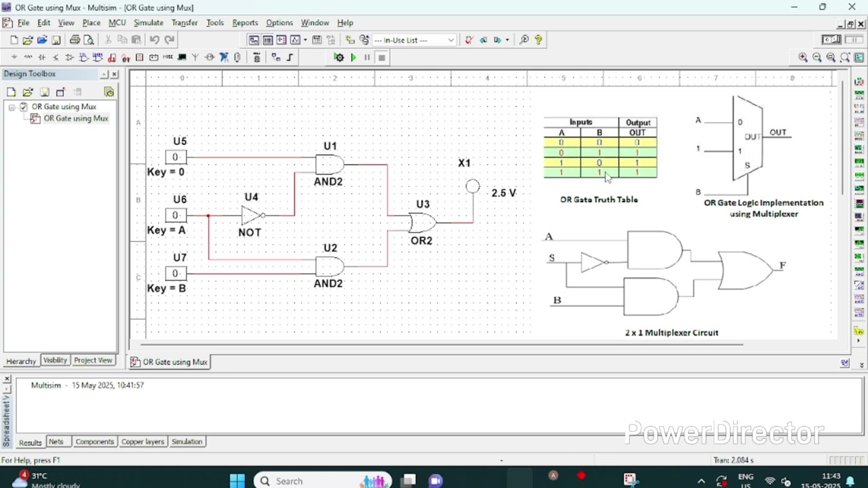This screenshot has height=488, width=868.
Task: Click the probe indicator X1
Action: [473, 186]
